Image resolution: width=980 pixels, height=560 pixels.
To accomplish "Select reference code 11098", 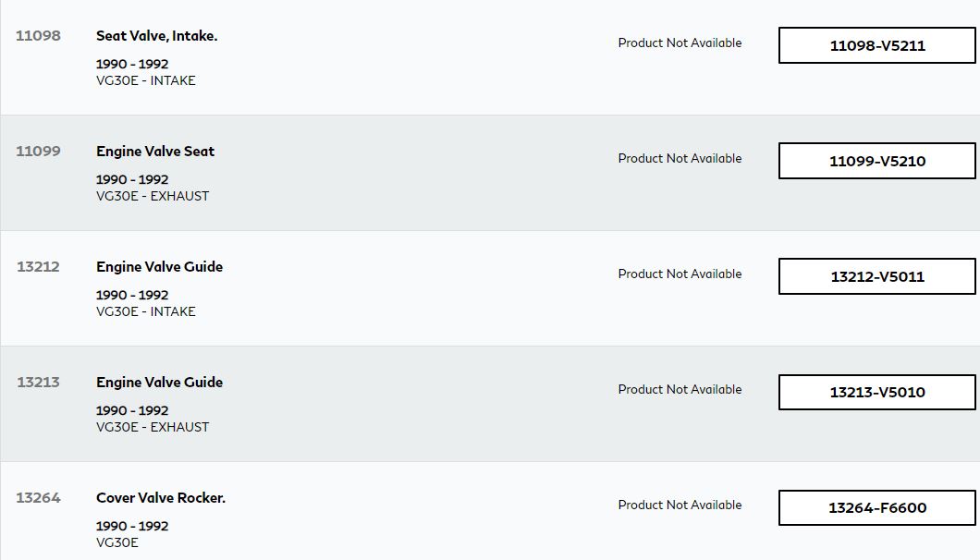I will 38,36.
